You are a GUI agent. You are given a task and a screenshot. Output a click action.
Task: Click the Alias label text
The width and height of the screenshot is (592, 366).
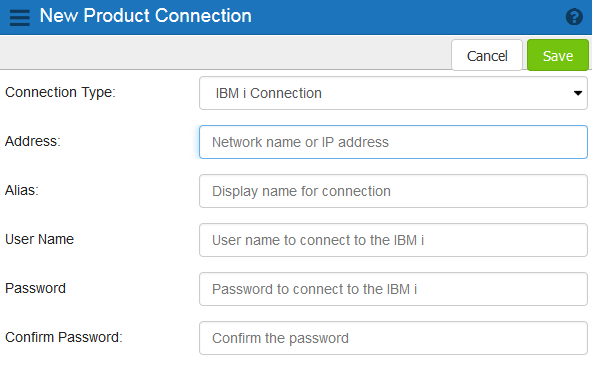[22, 190]
